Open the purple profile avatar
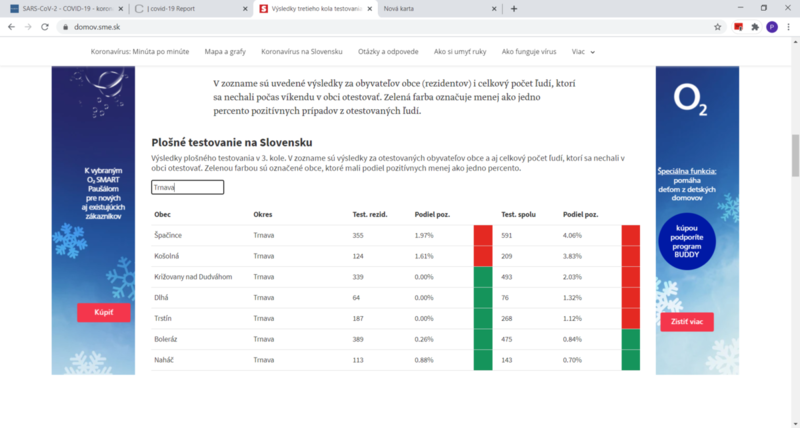 tap(772, 27)
